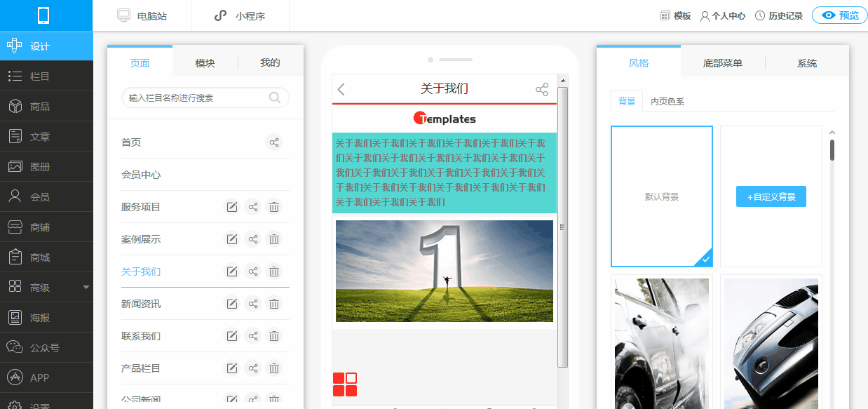The height and width of the screenshot is (409, 868).
Task: Share the 服务项目 page
Action: [x=253, y=207]
